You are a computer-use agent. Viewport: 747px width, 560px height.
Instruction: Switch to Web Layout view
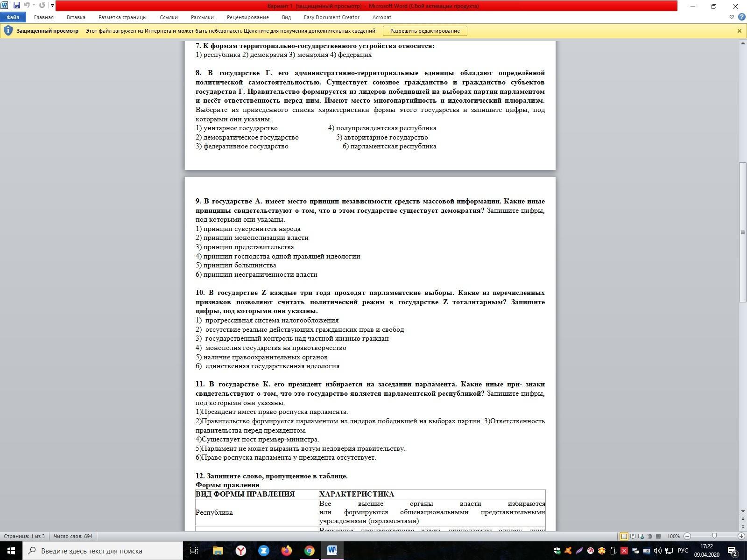pos(641,536)
